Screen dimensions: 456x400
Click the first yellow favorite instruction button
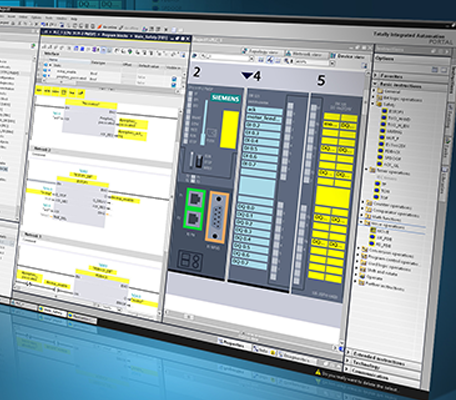coord(39,90)
